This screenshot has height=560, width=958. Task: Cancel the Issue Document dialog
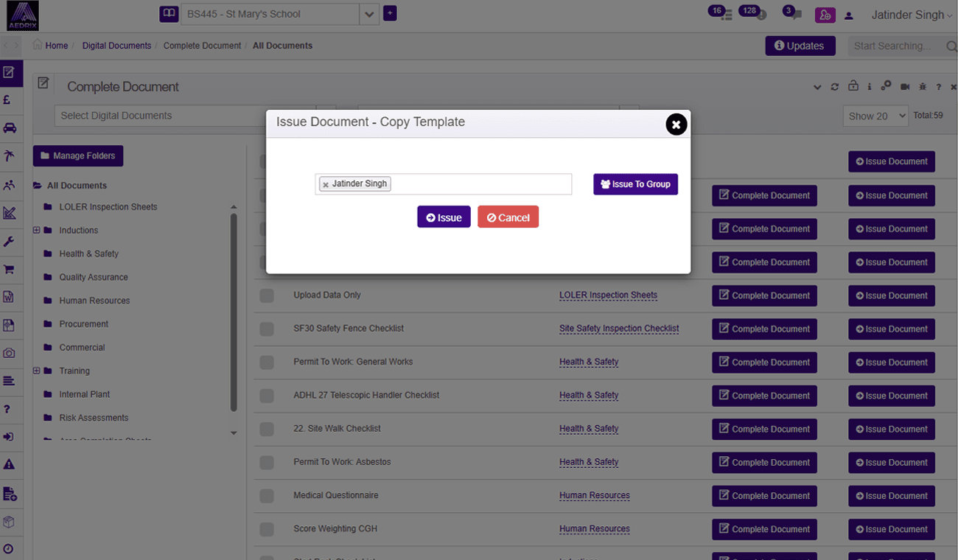tap(508, 217)
